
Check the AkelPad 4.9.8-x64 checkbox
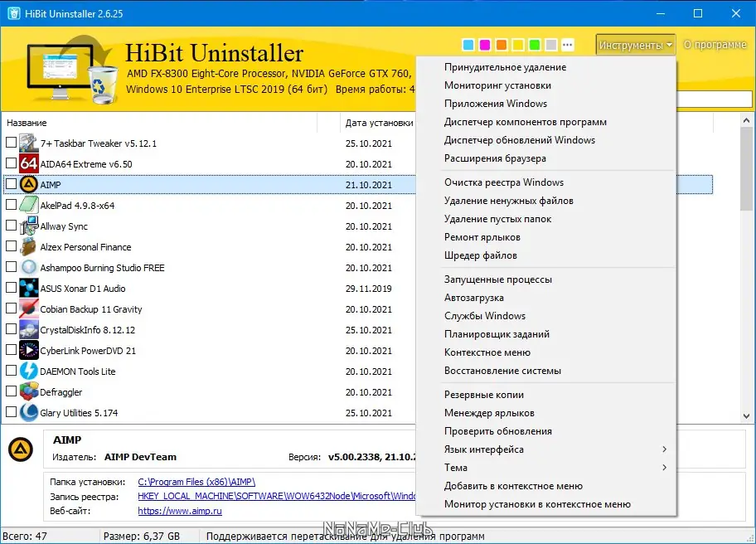[x=11, y=205]
